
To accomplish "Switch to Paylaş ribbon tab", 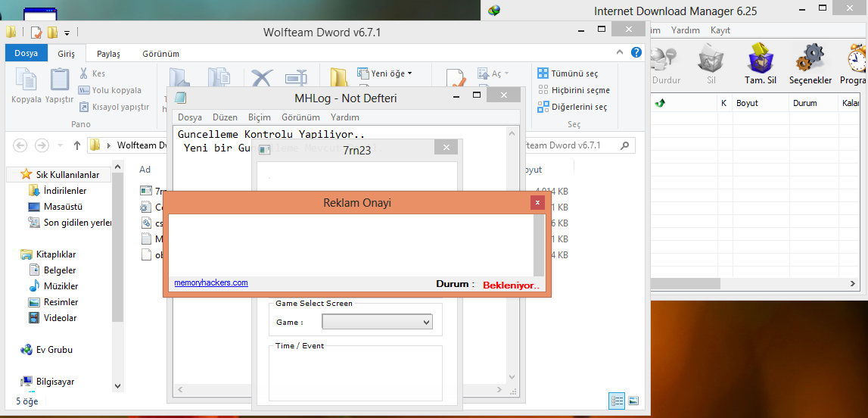I will tap(108, 54).
